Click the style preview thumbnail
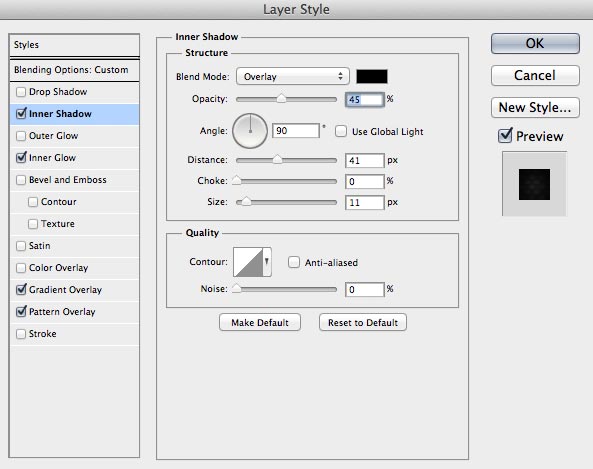Viewport: 593px width, 469px height. tap(534, 184)
